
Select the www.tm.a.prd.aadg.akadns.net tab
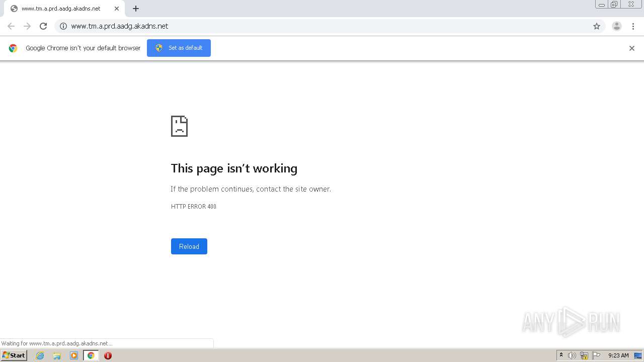point(64,9)
